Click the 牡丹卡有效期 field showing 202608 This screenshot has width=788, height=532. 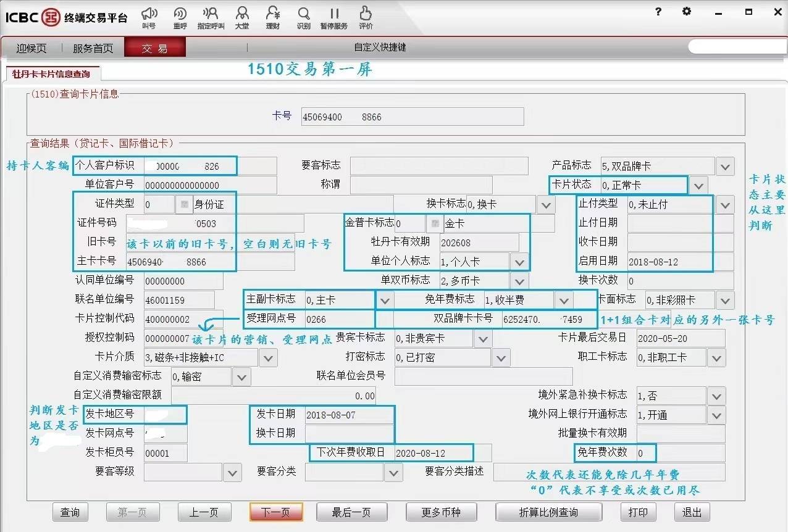[480, 243]
